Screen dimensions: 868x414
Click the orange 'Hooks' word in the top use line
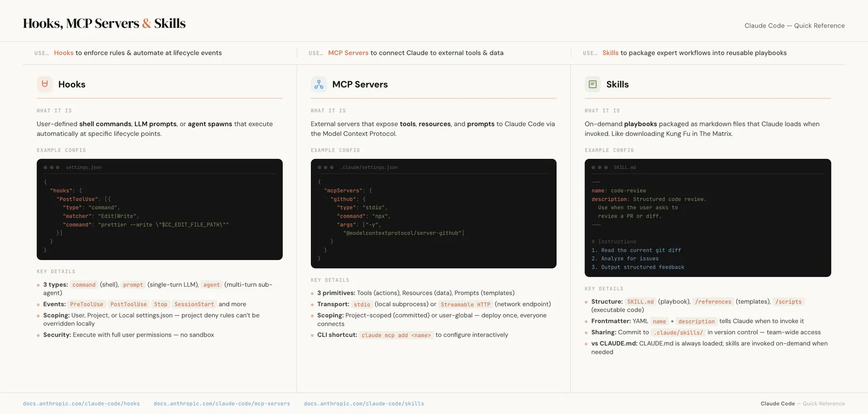click(x=63, y=53)
